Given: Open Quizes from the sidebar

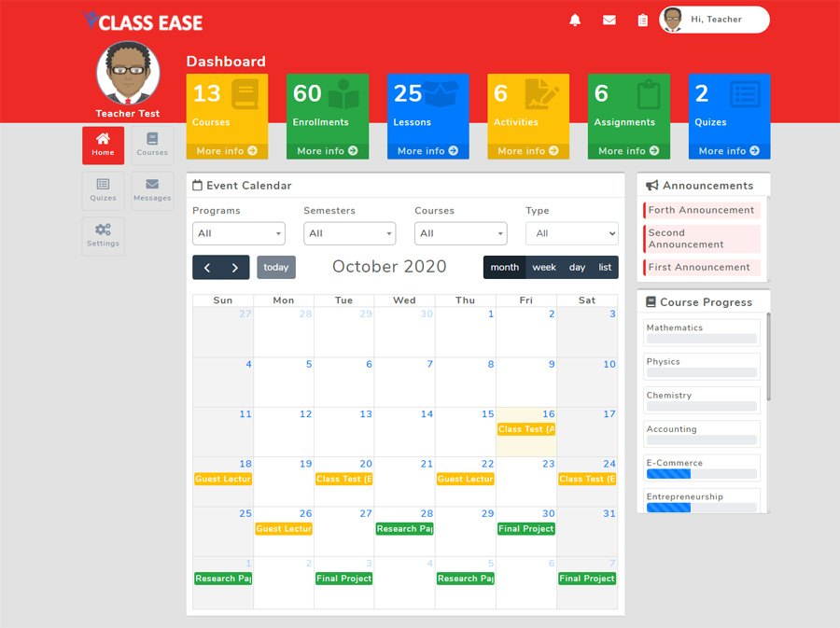Looking at the screenshot, I should [103, 190].
